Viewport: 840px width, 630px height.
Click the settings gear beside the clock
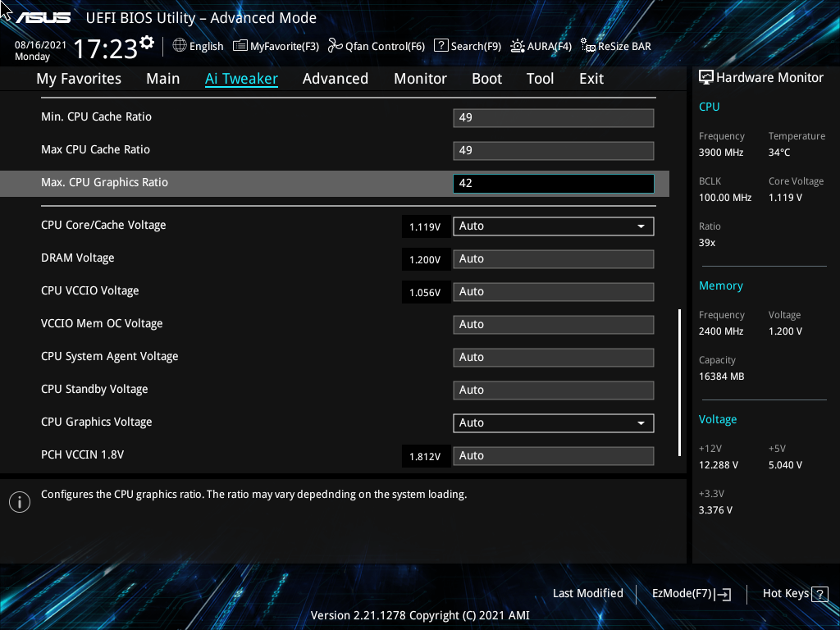click(x=147, y=43)
